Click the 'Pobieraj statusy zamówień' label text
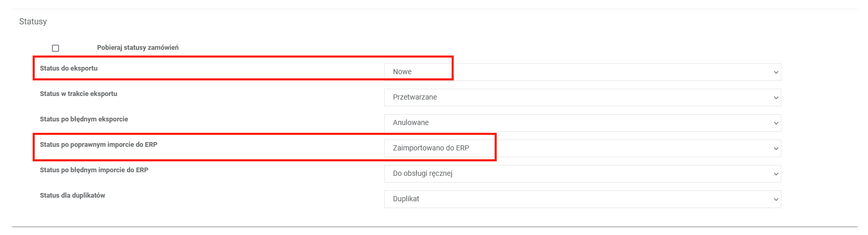 tap(137, 48)
